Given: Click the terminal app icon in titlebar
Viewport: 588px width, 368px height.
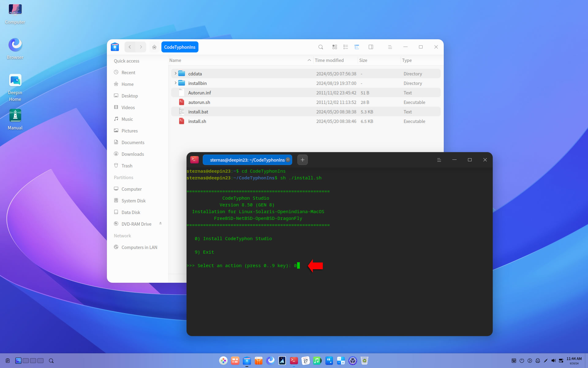Looking at the screenshot, I should (x=194, y=160).
